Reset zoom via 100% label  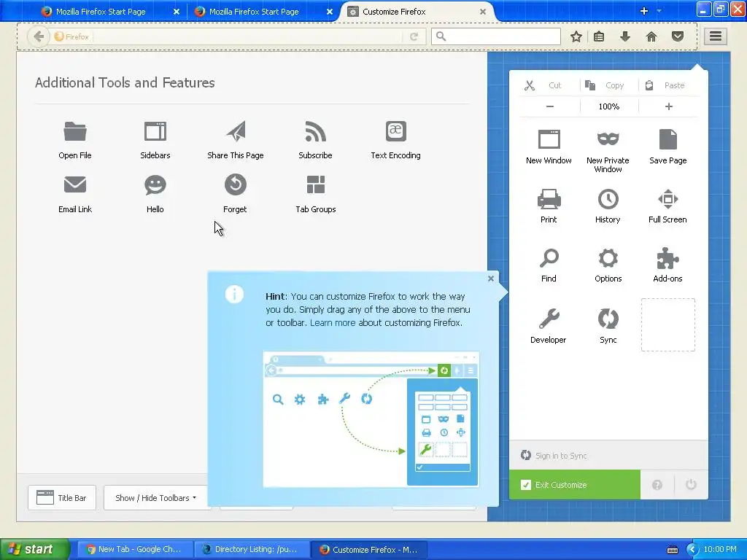609,106
